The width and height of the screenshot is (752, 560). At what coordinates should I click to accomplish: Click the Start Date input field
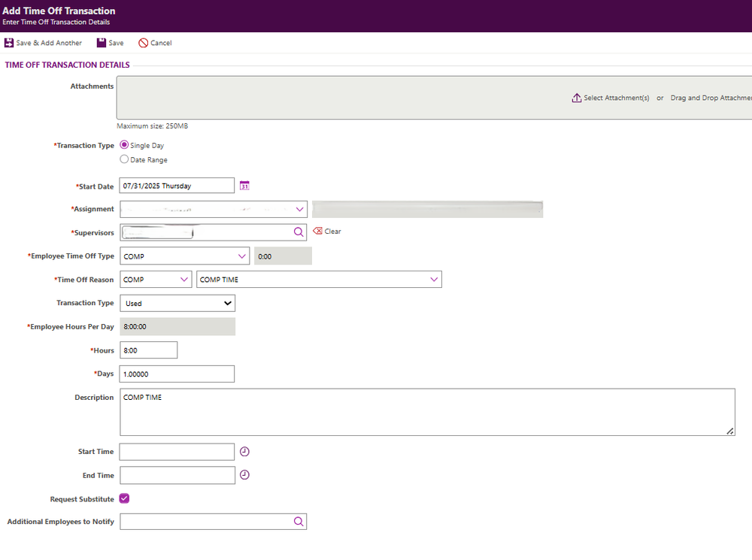[177, 186]
